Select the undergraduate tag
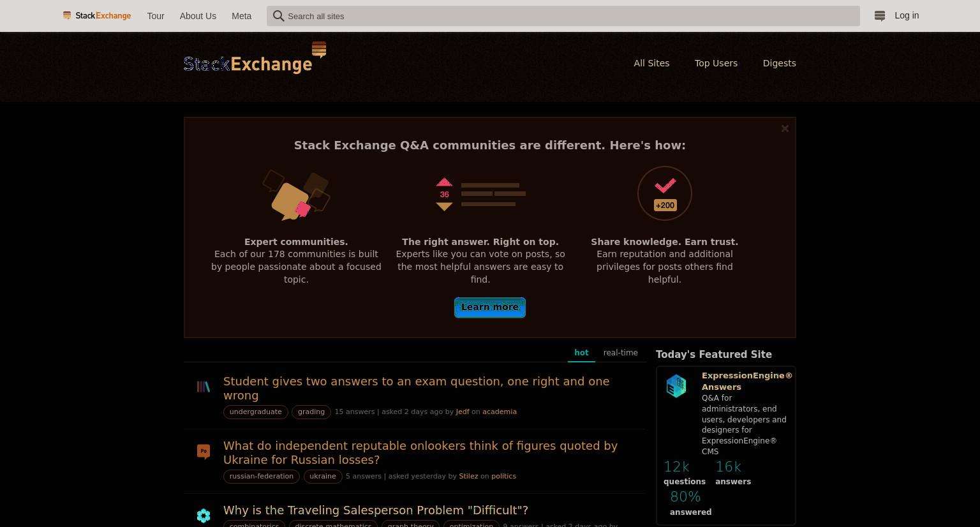This screenshot has height=527, width=980. (x=255, y=412)
